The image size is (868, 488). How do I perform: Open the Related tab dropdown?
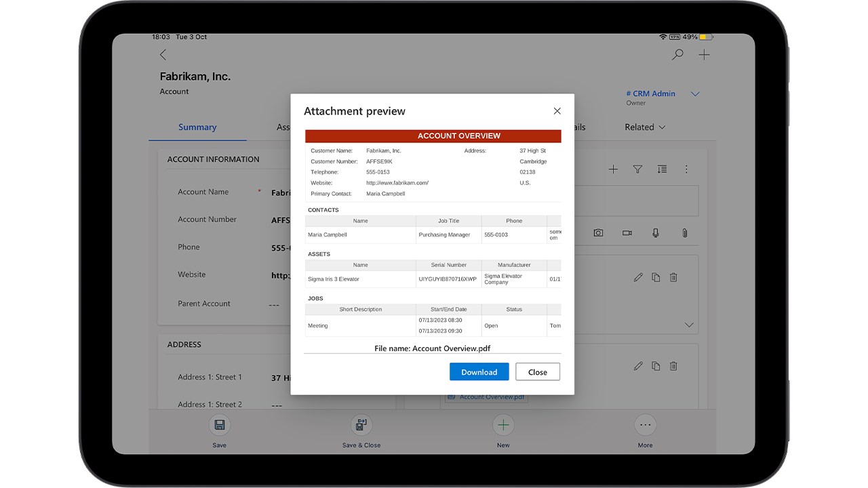(x=645, y=127)
